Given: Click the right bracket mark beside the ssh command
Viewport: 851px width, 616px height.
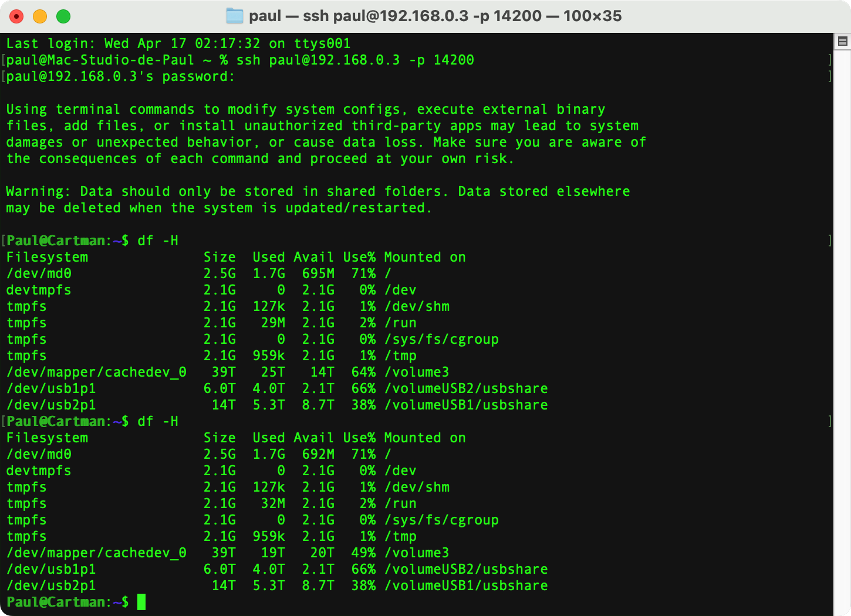Looking at the screenshot, I should (x=829, y=60).
